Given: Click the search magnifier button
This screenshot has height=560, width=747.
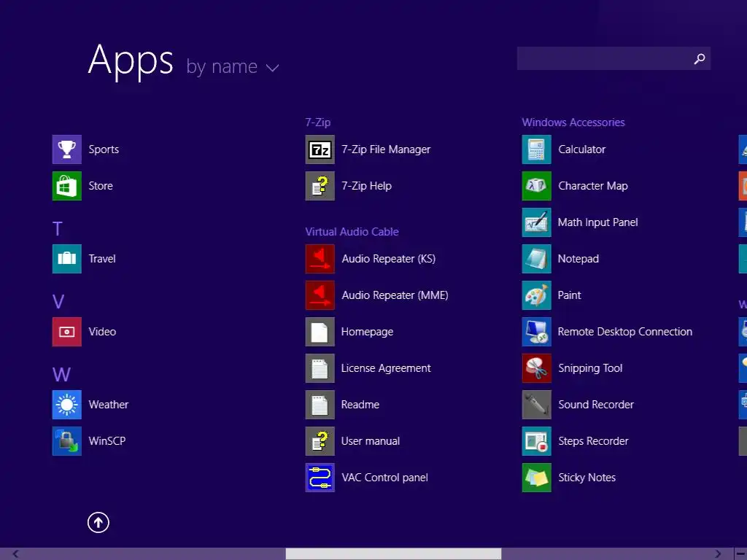Looking at the screenshot, I should (700, 58).
